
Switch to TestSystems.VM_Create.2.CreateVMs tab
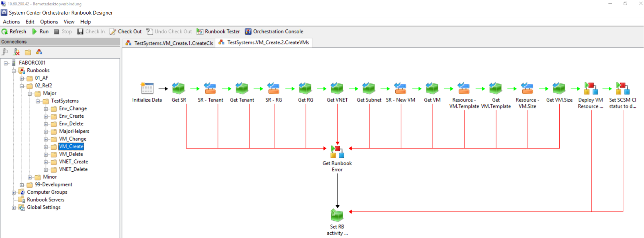pos(264,43)
